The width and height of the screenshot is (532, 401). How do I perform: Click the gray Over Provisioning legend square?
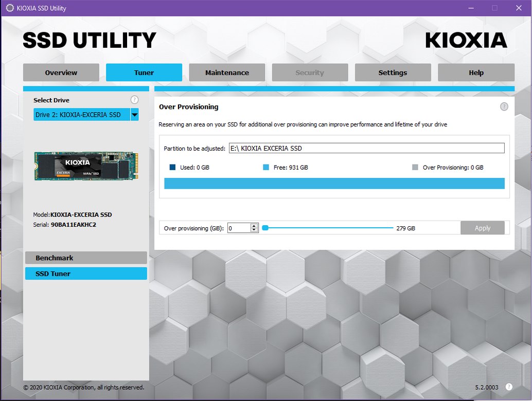pos(415,167)
